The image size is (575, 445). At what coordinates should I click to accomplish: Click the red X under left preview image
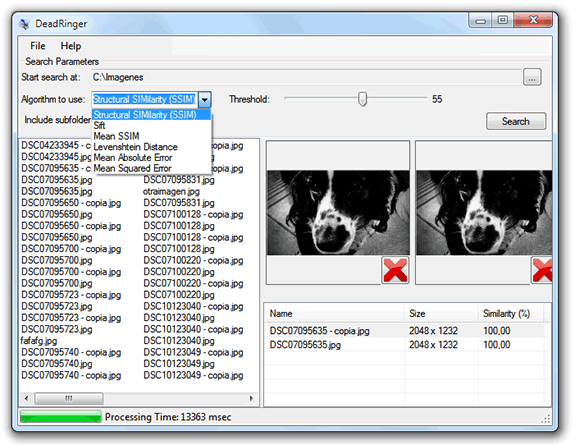point(395,270)
